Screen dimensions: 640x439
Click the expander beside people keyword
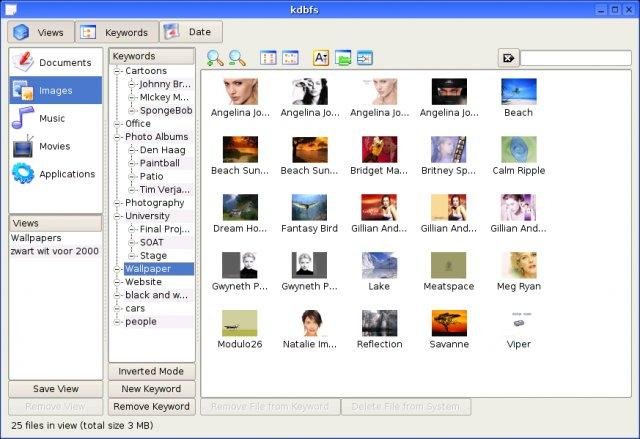[x=118, y=322]
